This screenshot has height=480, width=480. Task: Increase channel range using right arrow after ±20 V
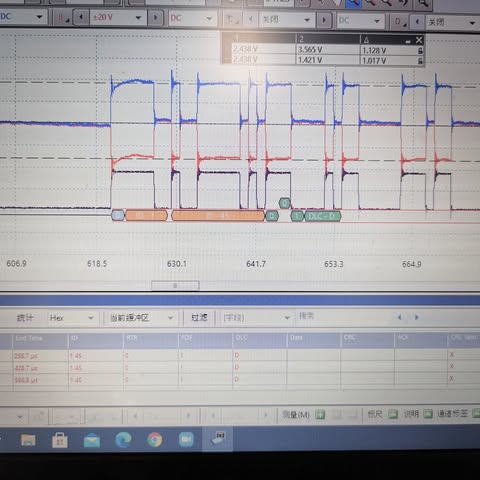[155, 17]
